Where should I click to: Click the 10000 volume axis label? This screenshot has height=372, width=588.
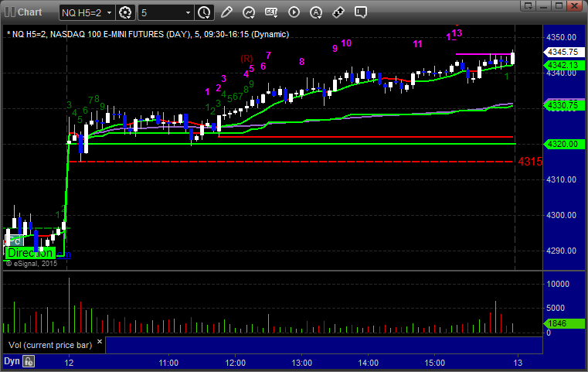[558, 284]
